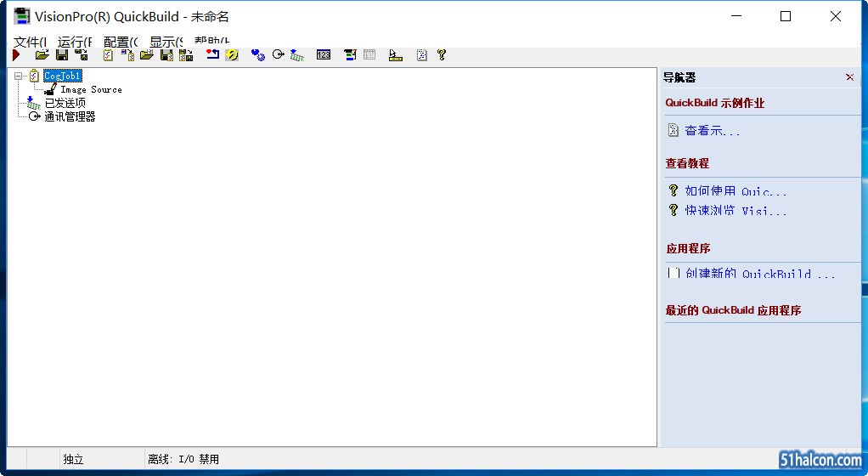Screen dimensions: 868x476
Task: Click the Save As toolbar icon
Action: point(82,55)
